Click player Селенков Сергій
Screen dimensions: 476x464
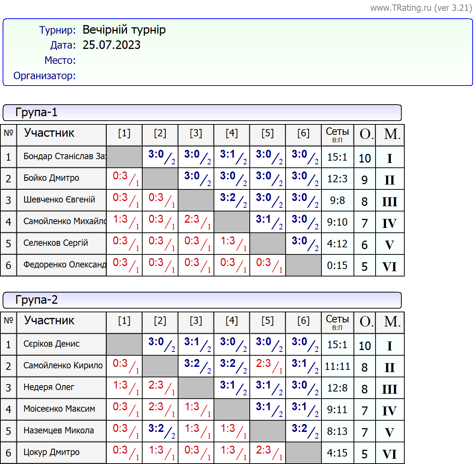point(56,243)
